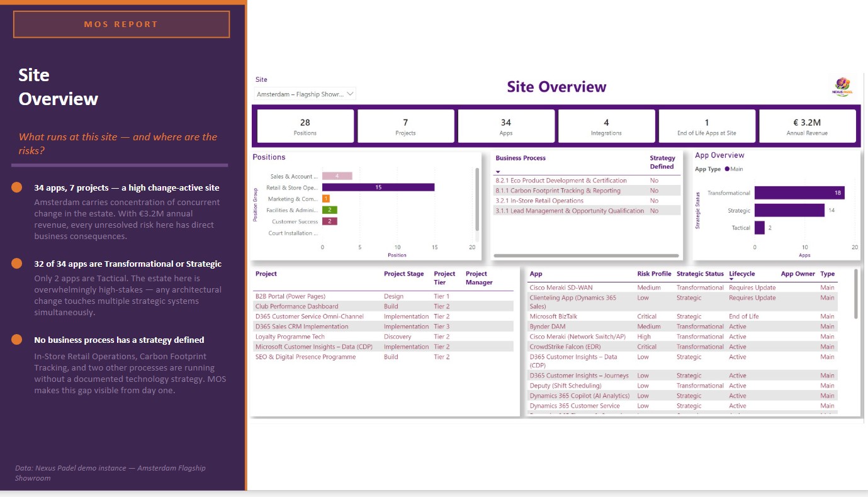Sort by the Strategy Defined column header
The height and width of the screenshot is (497, 868).
click(x=662, y=162)
